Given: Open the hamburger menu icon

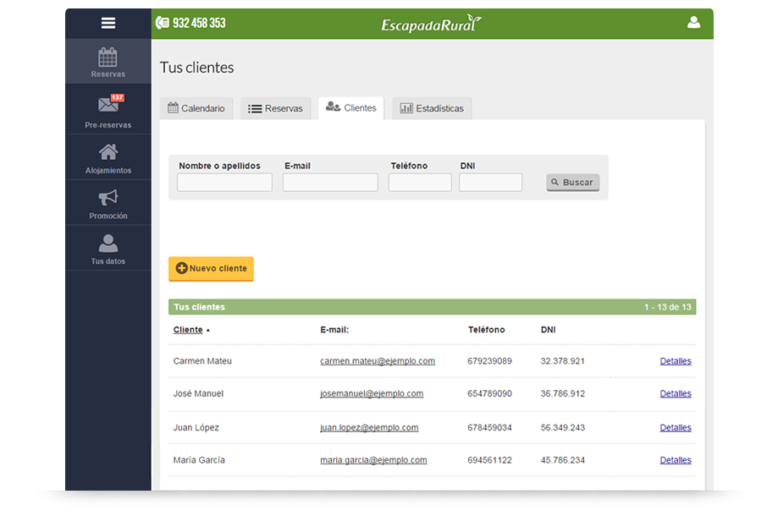Looking at the screenshot, I should click(x=108, y=23).
